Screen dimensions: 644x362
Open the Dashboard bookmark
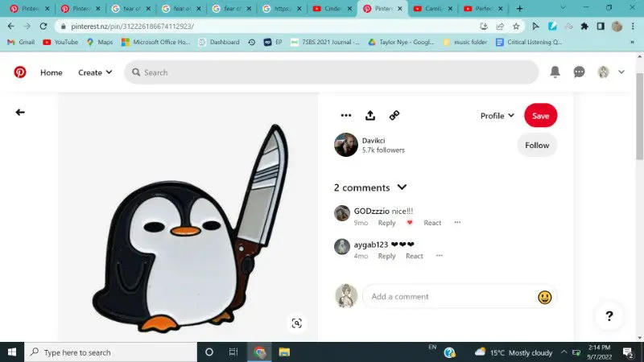(219, 42)
